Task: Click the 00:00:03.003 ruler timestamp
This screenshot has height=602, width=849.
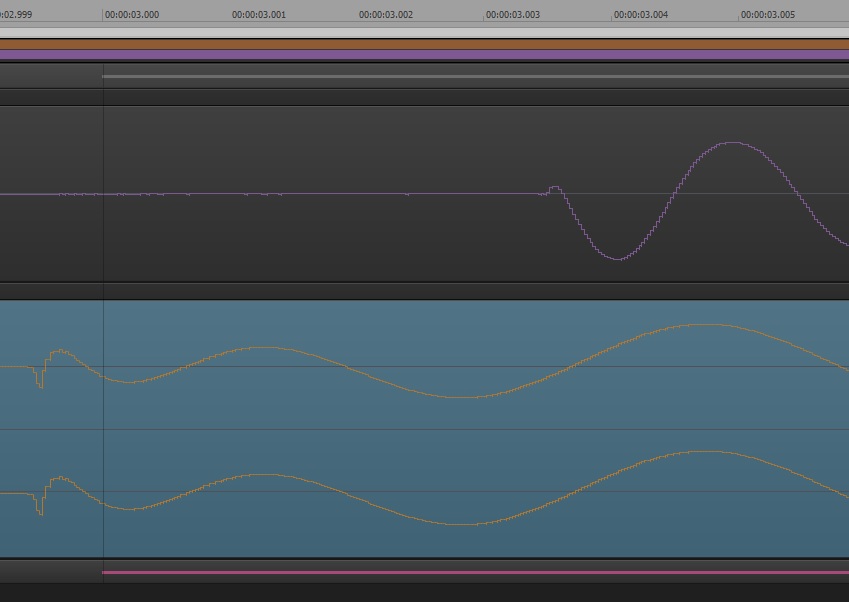Action: point(513,15)
